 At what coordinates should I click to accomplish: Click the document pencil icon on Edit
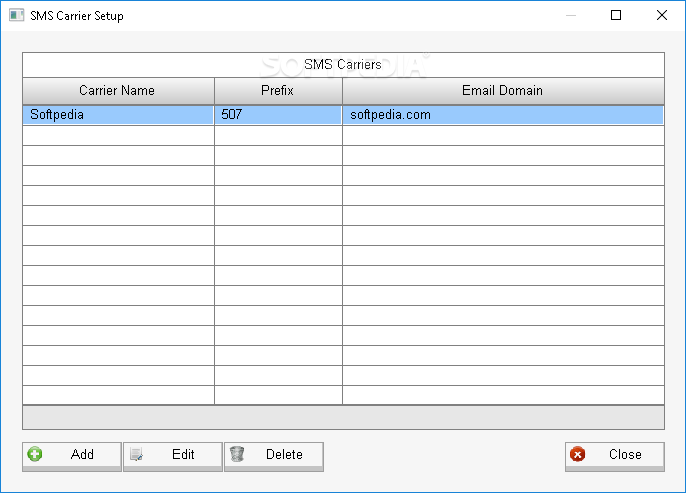coord(136,455)
